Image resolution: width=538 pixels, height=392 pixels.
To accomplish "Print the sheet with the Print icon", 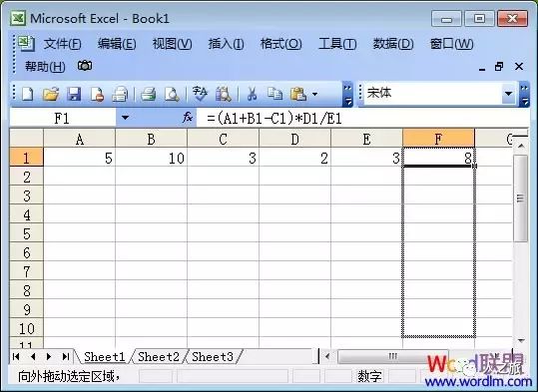I will click(x=149, y=94).
